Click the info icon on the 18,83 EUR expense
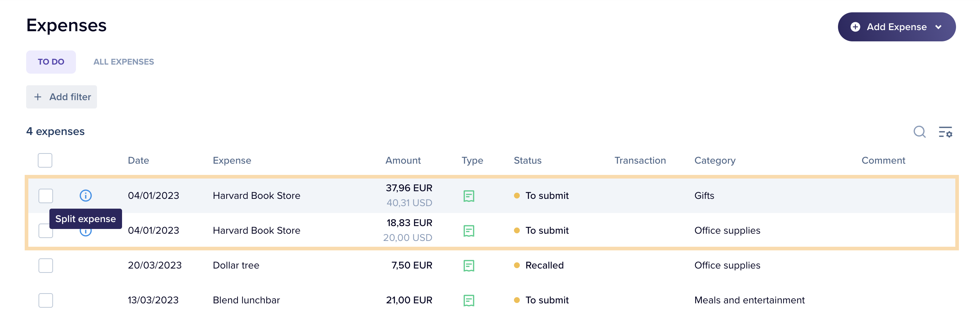 [x=85, y=231]
